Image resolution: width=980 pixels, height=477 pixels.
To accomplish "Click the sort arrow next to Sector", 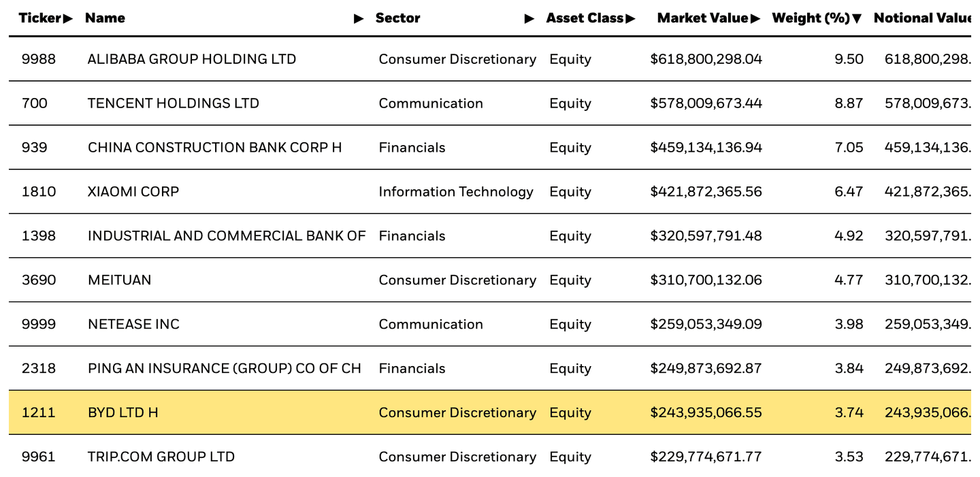I will tap(529, 18).
